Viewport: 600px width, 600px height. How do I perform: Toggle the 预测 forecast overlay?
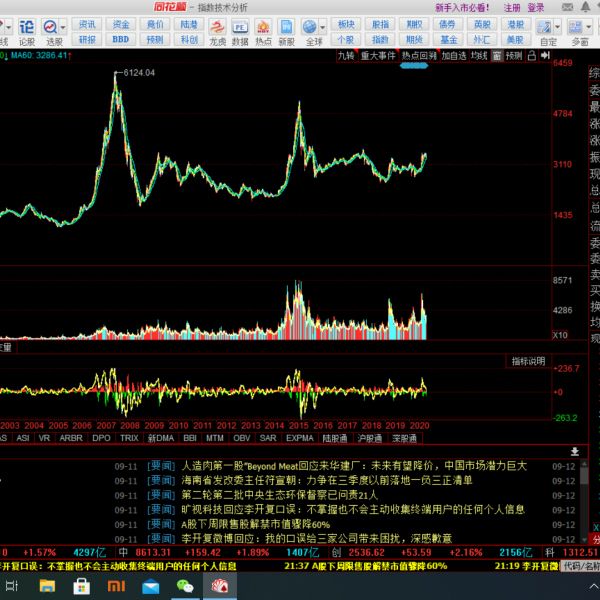pos(514,56)
